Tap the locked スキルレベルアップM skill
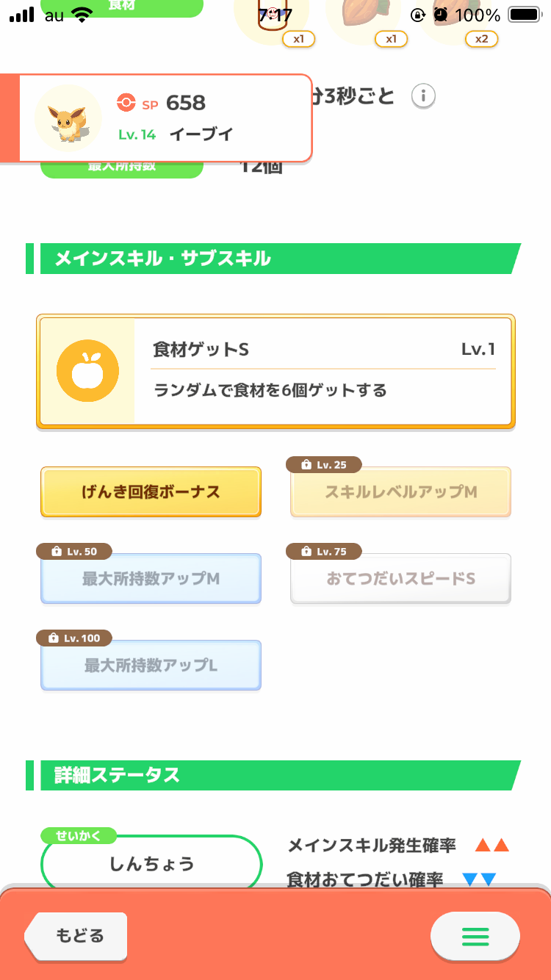This screenshot has width=551, height=980. tap(401, 492)
